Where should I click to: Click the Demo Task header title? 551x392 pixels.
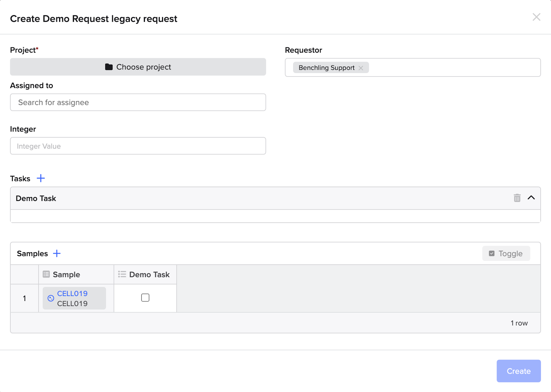coord(36,199)
